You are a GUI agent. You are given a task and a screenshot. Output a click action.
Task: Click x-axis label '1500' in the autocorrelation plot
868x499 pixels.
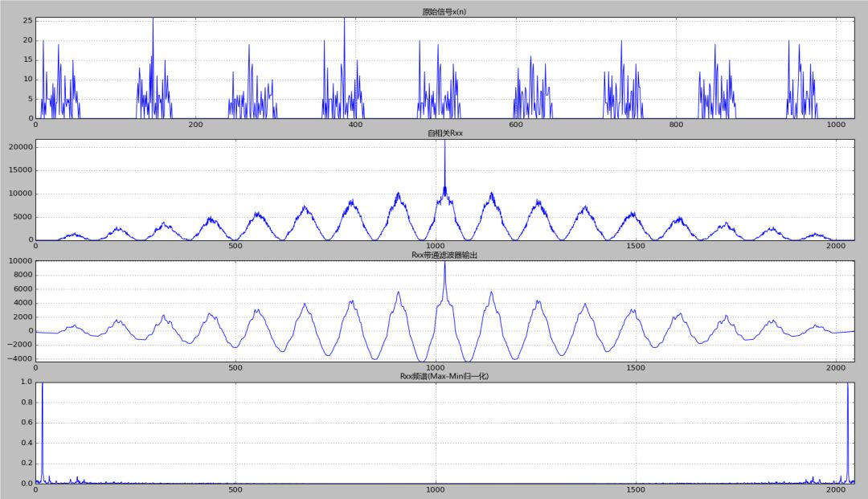[x=636, y=246]
